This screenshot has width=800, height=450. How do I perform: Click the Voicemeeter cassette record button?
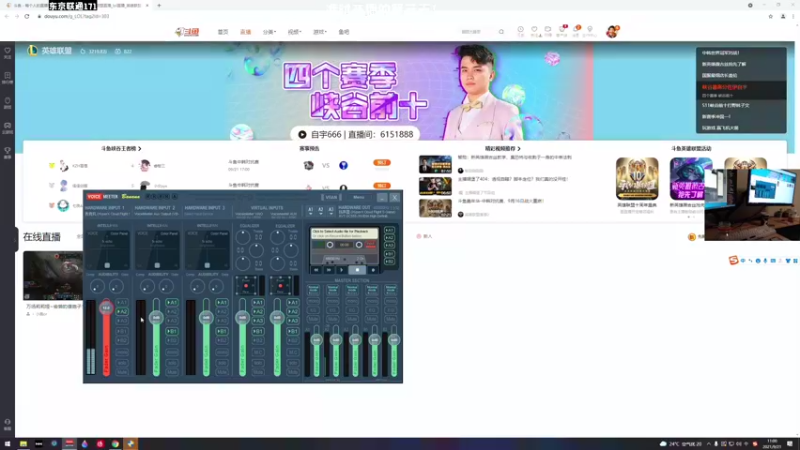(x=373, y=270)
